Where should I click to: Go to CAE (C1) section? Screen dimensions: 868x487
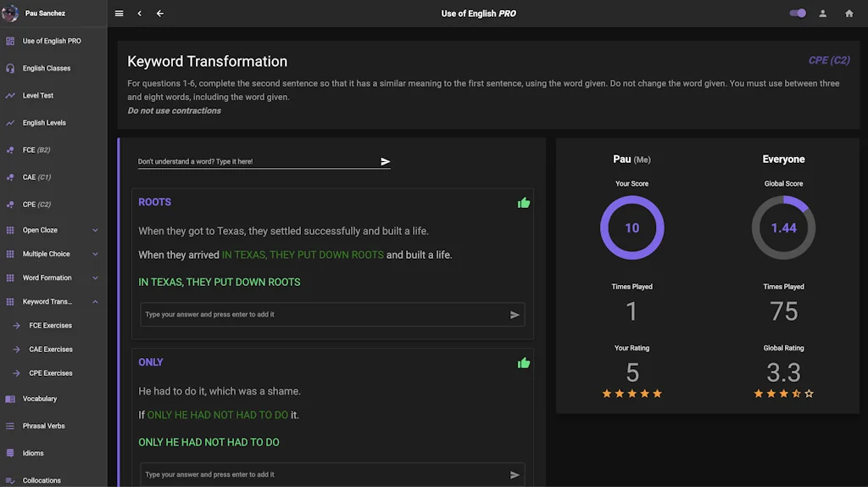tap(53, 176)
